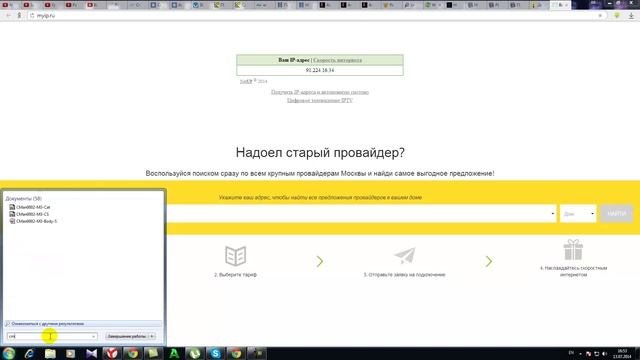Open the Skype taskbar icon
The height and width of the screenshot is (360, 640).
216,353
